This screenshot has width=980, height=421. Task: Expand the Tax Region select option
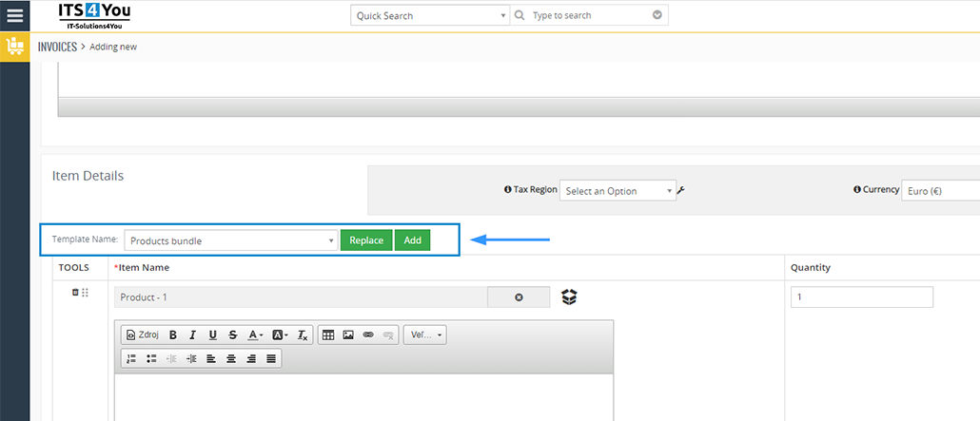pyautogui.click(x=617, y=191)
